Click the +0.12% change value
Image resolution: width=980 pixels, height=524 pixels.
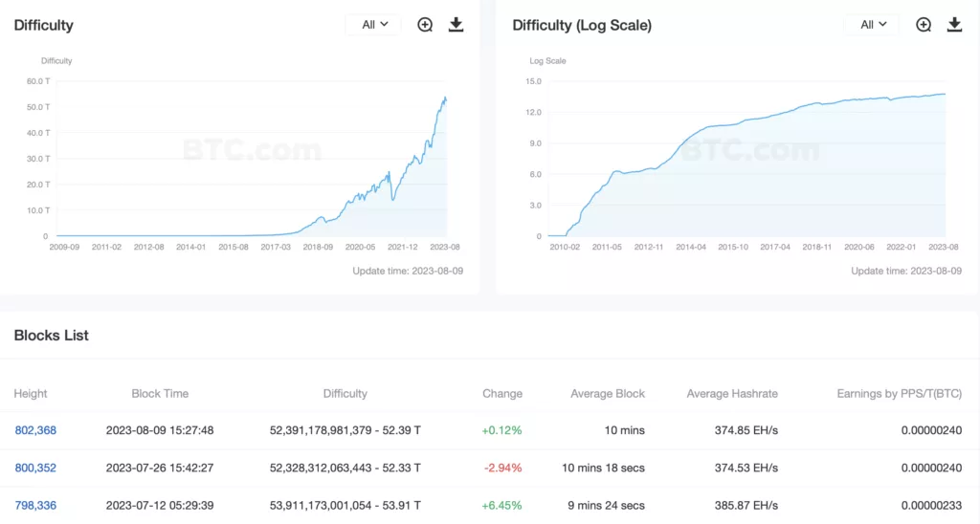coord(501,430)
